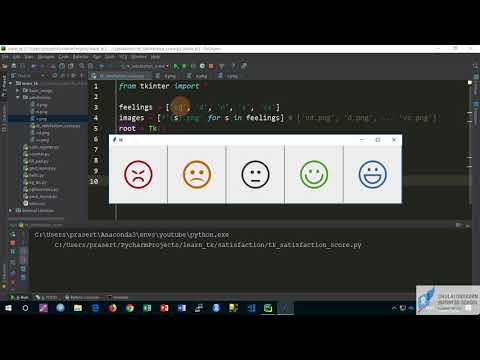
Task: Click the Project panel settings gear icon
Action: tap(73, 76)
